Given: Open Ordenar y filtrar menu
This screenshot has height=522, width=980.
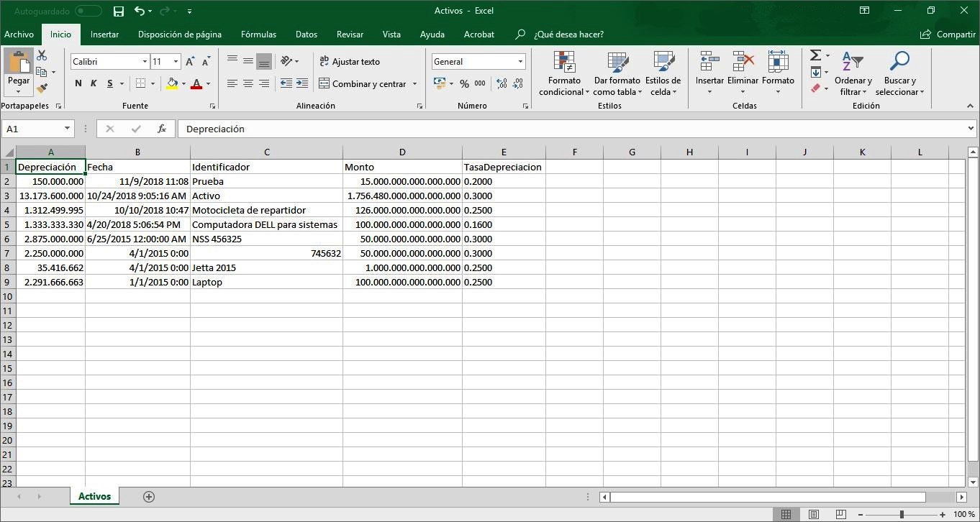Looking at the screenshot, I should [853, 73].
